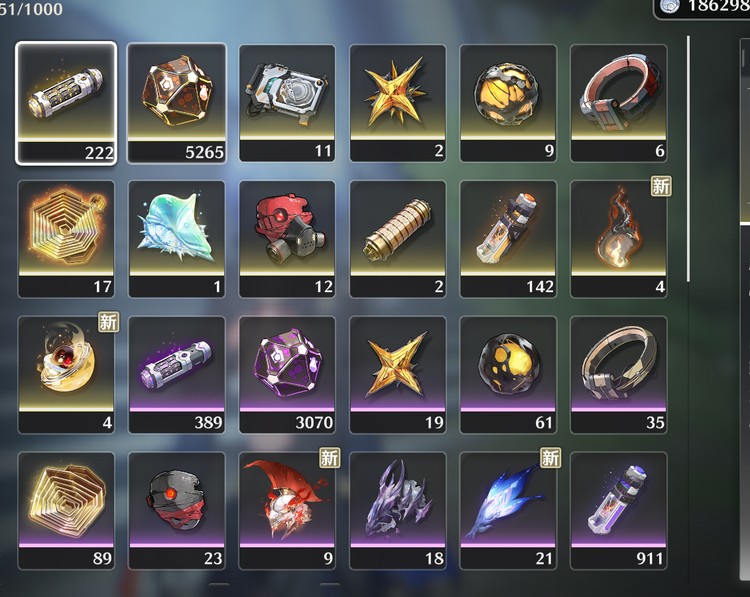Pick the purple-tier spiked star with count 19

pyautogui.click(x=397, y=375)
